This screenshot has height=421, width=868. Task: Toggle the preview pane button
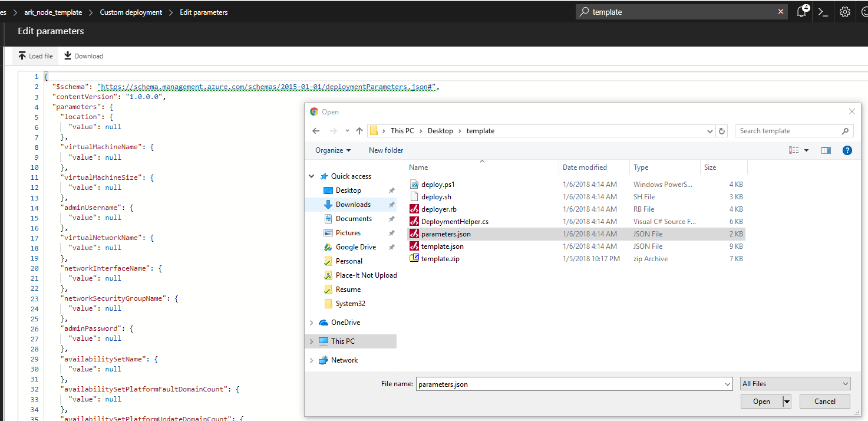point(826,150)
